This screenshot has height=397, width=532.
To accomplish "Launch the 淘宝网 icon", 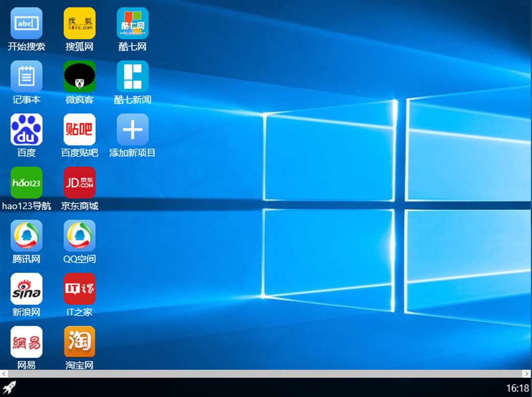I will click(x=79, y=342).
